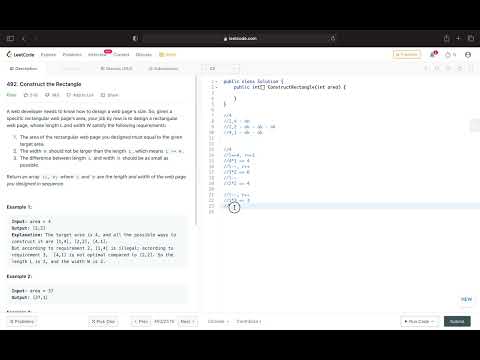
Task: Collapse the constructRectangle method fold arrow on line 2
Action: [216, 87]
